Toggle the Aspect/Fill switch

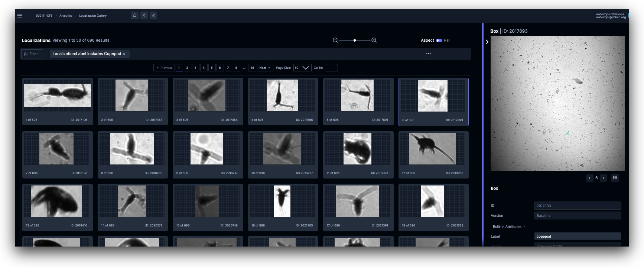pos(439,40)
